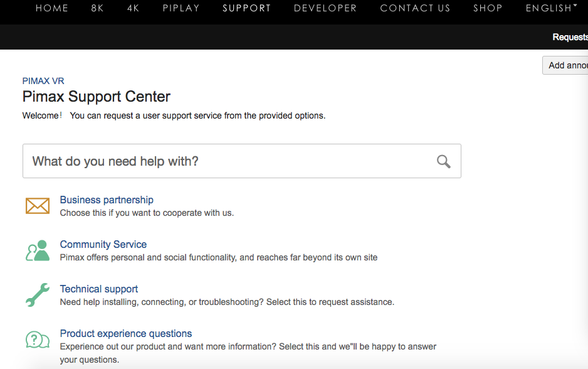This screenshot has width=588, height=369.
Task: Focus the 'What do you need help with?' field
Action: click(x=242, y=161)
